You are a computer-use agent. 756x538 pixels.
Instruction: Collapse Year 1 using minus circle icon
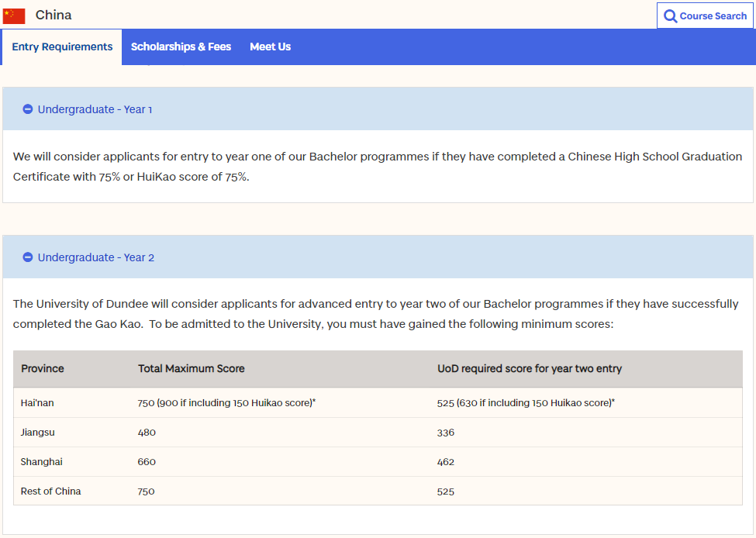pos(27,109)
